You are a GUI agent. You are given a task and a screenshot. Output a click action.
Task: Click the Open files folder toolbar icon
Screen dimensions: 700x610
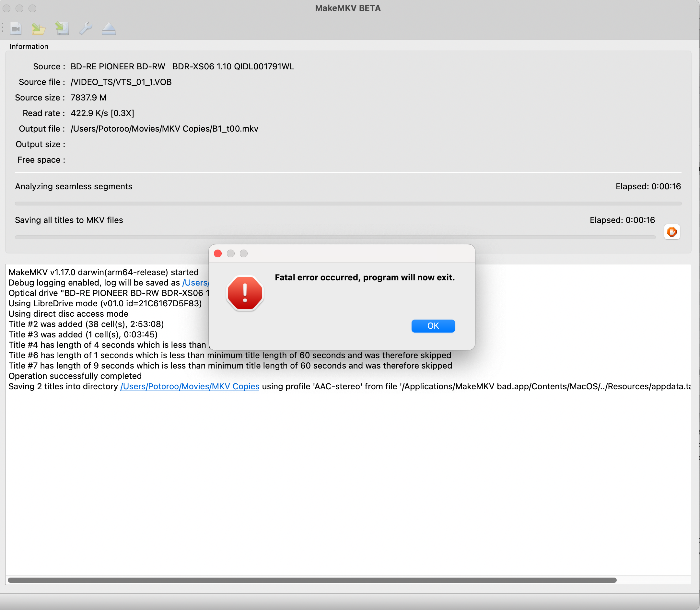[x=39, y=29]
